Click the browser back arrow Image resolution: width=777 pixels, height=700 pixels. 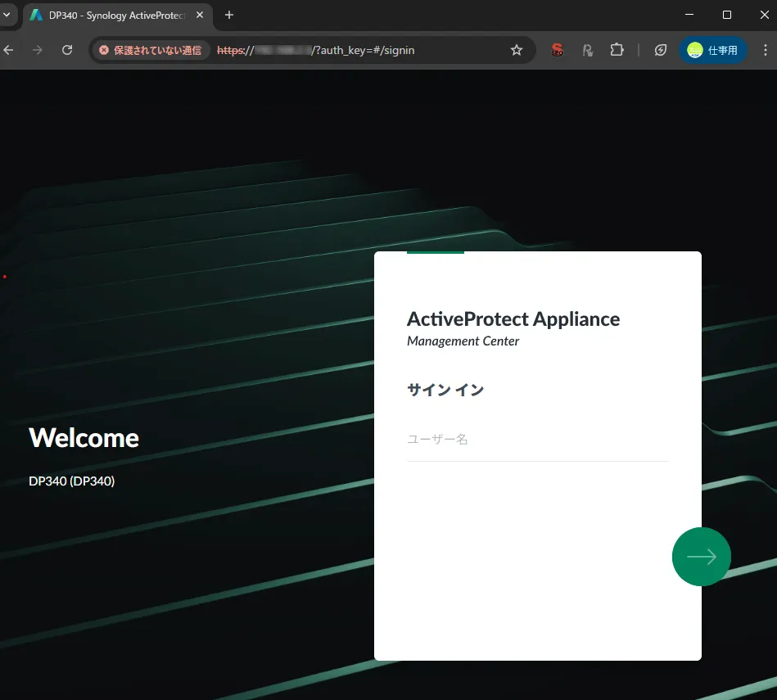point(8,50)
